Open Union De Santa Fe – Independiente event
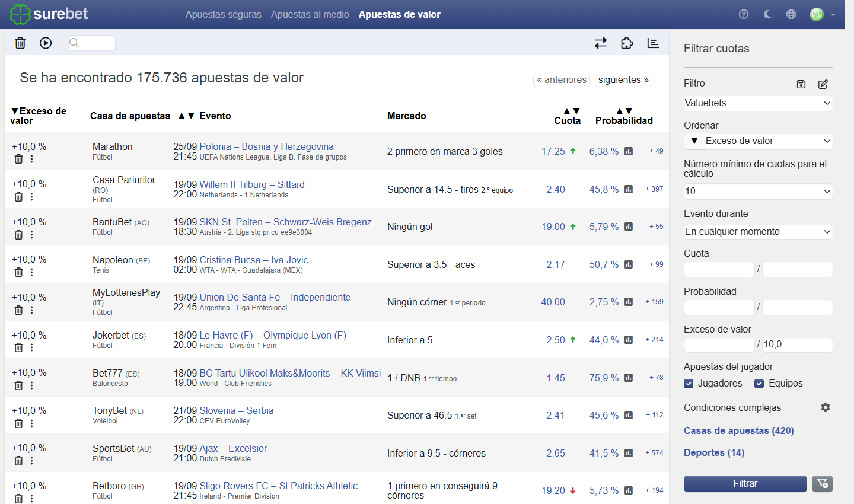Screen dimensions: 854x504 (x=275, y=297)
